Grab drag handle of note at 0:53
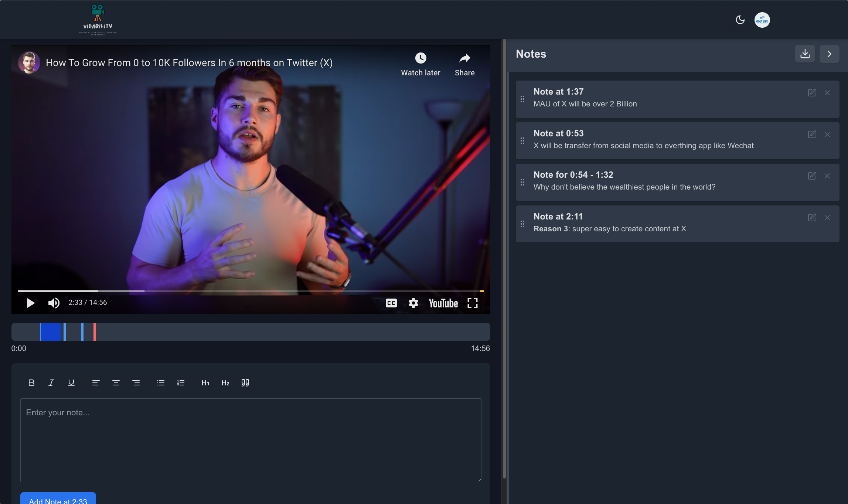The width and height of the screenshot is (848, 504). pos(522,141)
